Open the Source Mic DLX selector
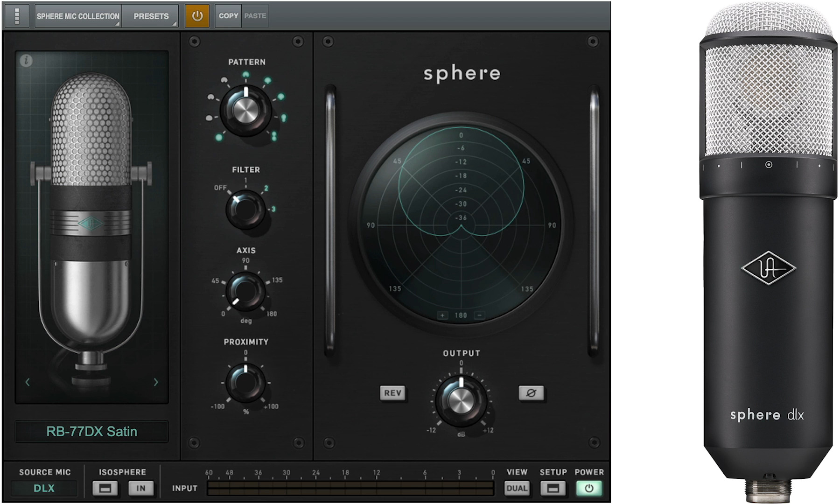 [x=44, y=488]
